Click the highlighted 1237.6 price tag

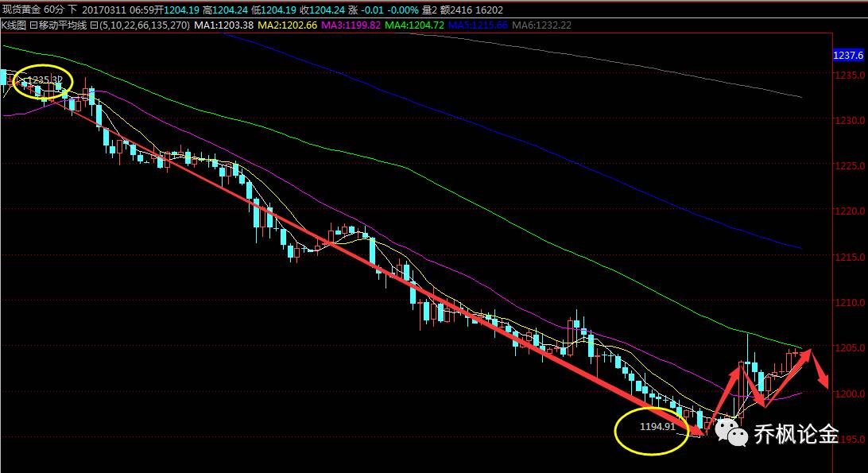point(848,56)
